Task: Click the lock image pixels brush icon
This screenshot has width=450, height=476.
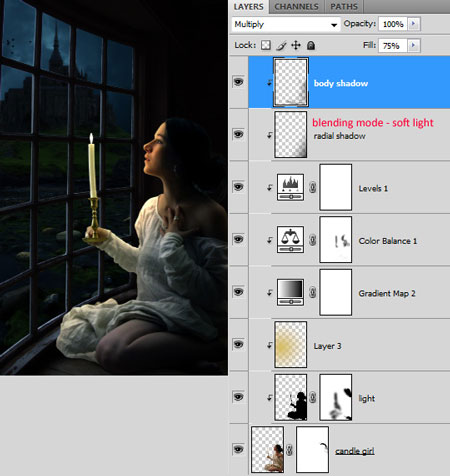Action: tap(281, 45)
